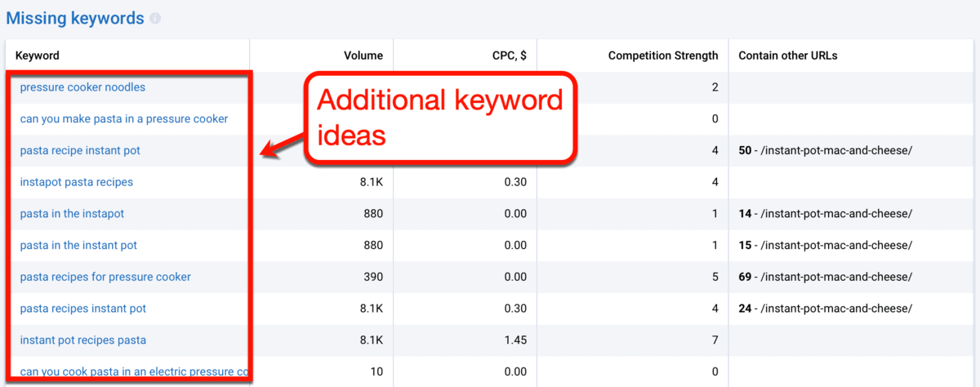Sort the table by Keyword column header

(x=39, y=56)
